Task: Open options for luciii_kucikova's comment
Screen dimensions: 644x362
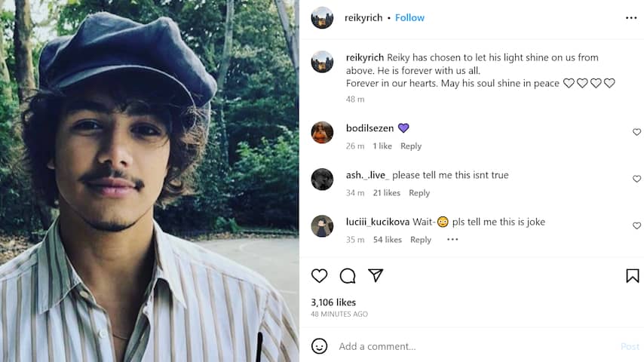Action: tap(452, 240)
